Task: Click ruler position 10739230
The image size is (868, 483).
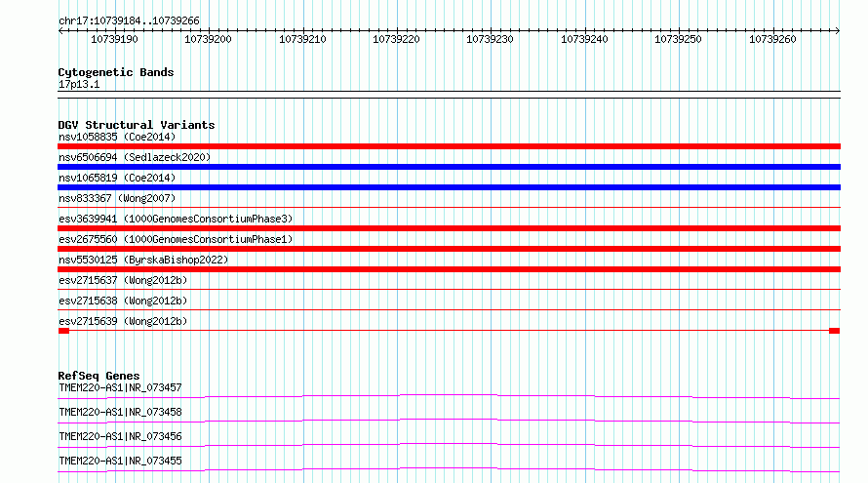Action: (x=490, y=39)
